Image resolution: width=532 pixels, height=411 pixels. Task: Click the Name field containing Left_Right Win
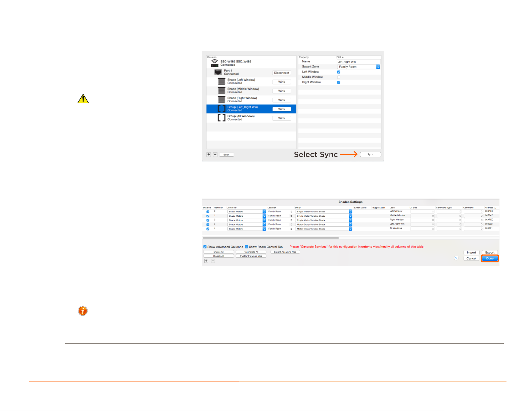[358, 62]
